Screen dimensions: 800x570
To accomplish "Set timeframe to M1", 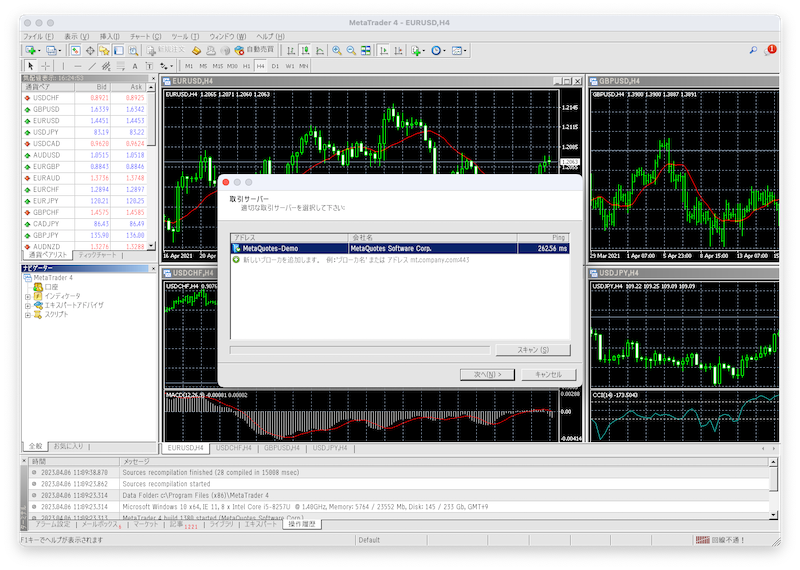I will [189, 66].
